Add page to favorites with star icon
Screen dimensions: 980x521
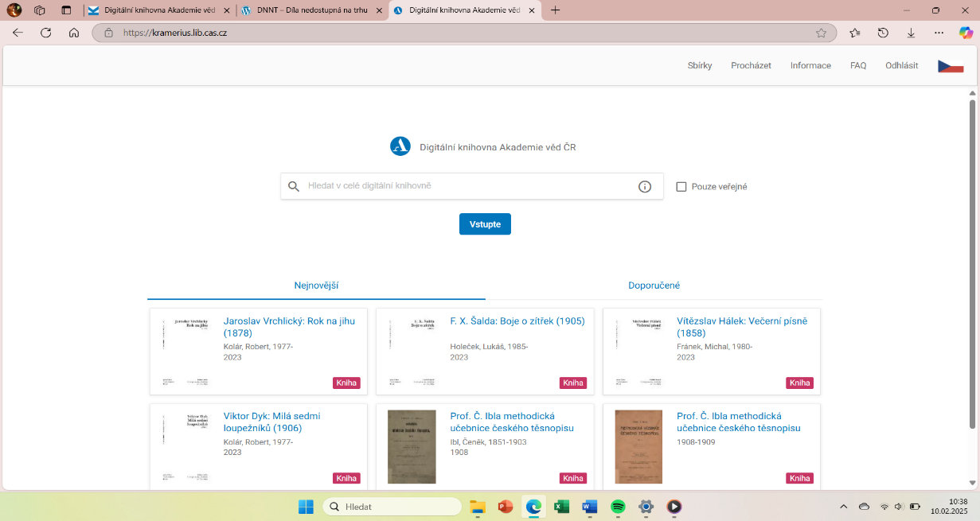(x=821, y=33)
